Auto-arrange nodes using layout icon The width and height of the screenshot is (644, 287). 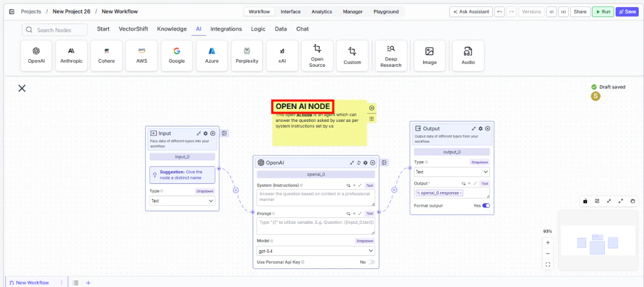point(597,201)
